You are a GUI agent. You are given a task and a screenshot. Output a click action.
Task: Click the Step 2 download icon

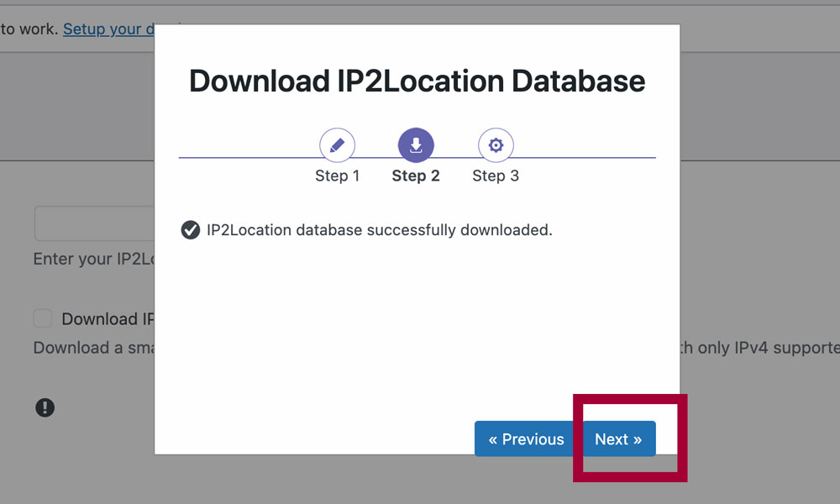[x=416, y=145]
